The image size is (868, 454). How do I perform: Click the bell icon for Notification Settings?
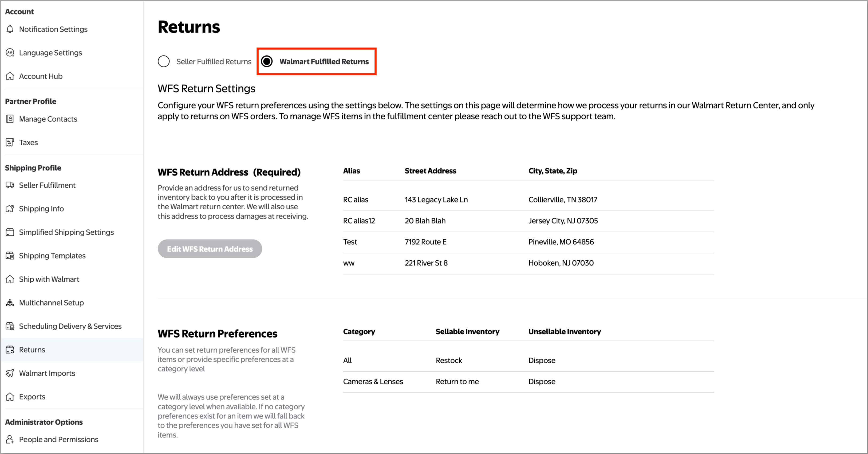point(10,29)
